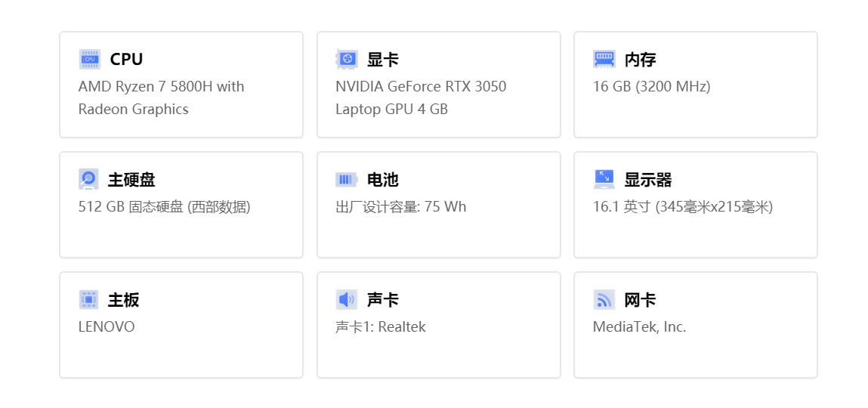Click the 16 GB (3200 MHz) memory text
Viewport: 868px width, 408px height.
[651, 86]
